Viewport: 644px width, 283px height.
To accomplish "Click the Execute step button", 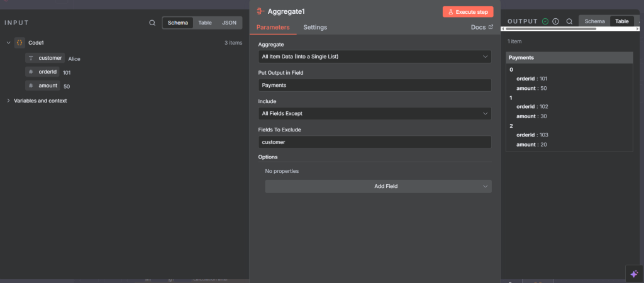I will pos(468,11).
